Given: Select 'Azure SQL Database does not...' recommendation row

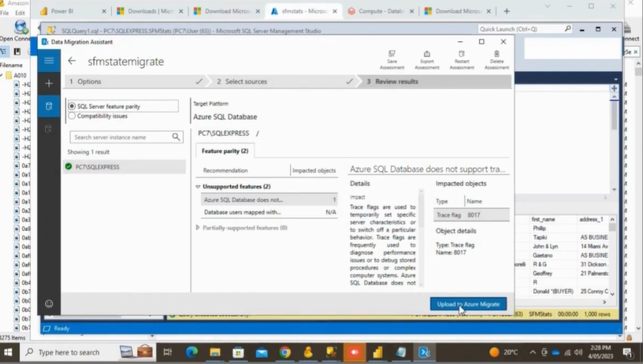Looking at the screenshot, I should (x=269, y=200).
